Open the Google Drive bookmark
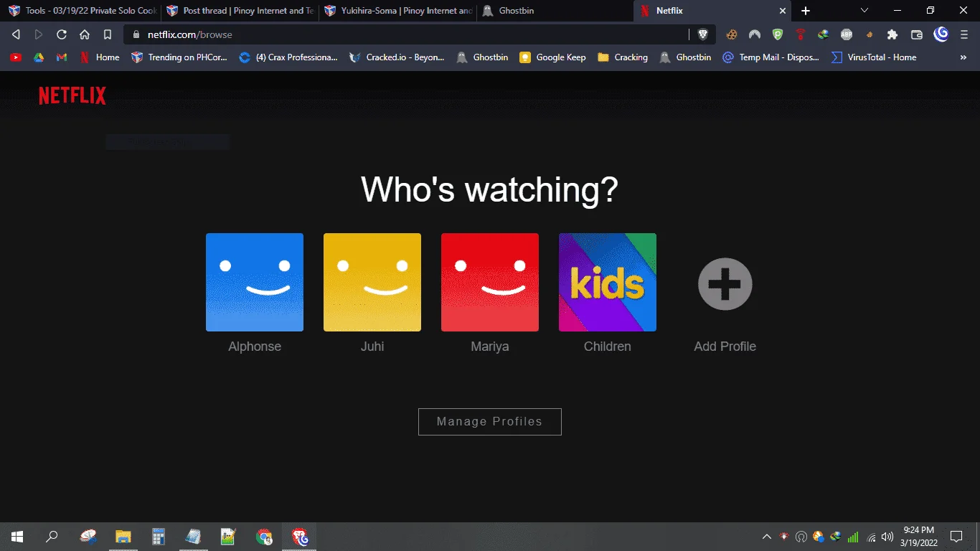 pos(39,57)
